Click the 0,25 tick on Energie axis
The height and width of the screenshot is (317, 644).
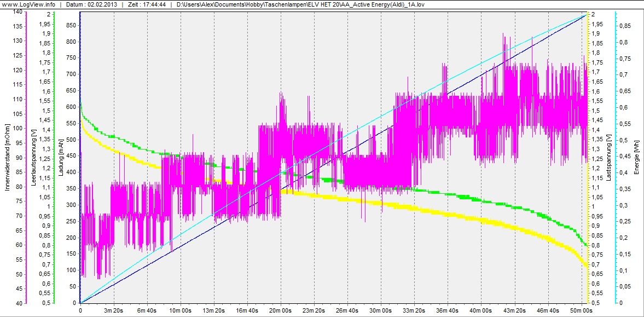(625, 222)
